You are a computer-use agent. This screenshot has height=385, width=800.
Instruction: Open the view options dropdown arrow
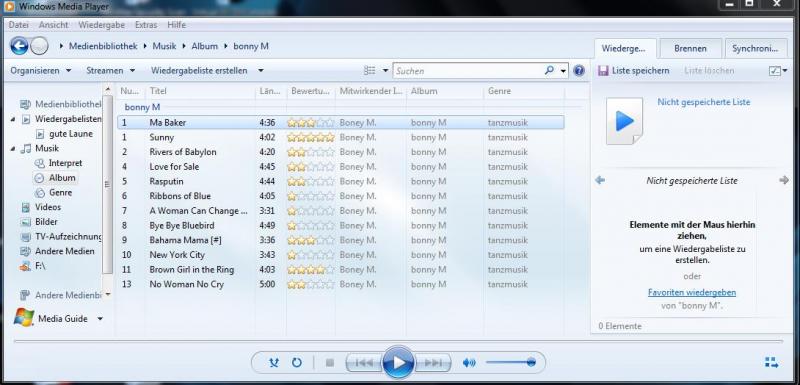point(385,70)
